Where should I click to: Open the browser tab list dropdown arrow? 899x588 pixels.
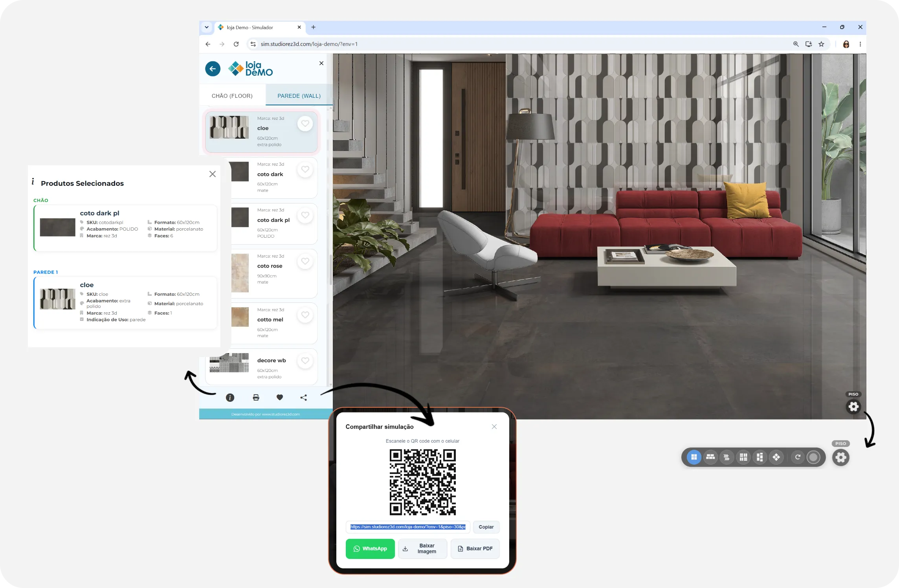(207, 27)
